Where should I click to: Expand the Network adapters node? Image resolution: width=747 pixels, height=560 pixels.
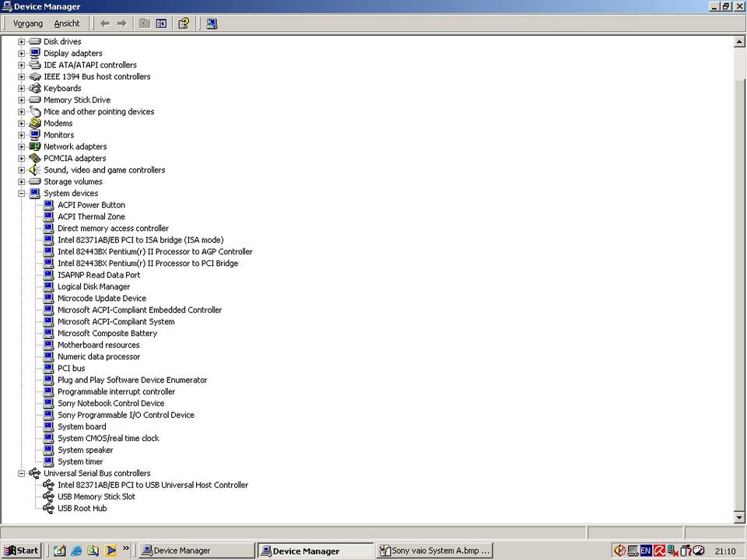point(22,147)
